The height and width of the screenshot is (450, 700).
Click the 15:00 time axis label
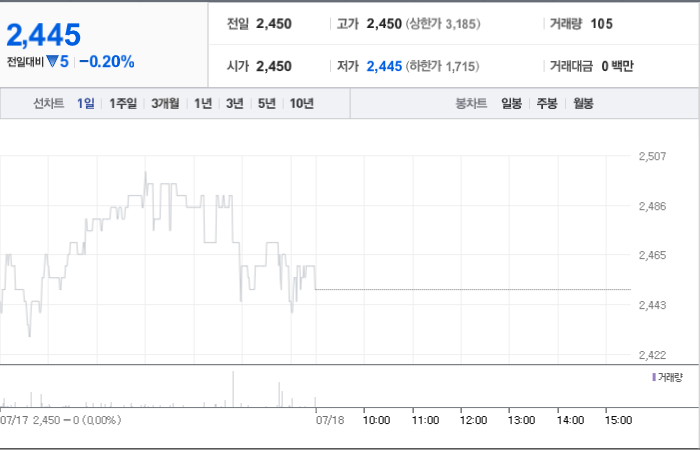click(x=618, y=420)
